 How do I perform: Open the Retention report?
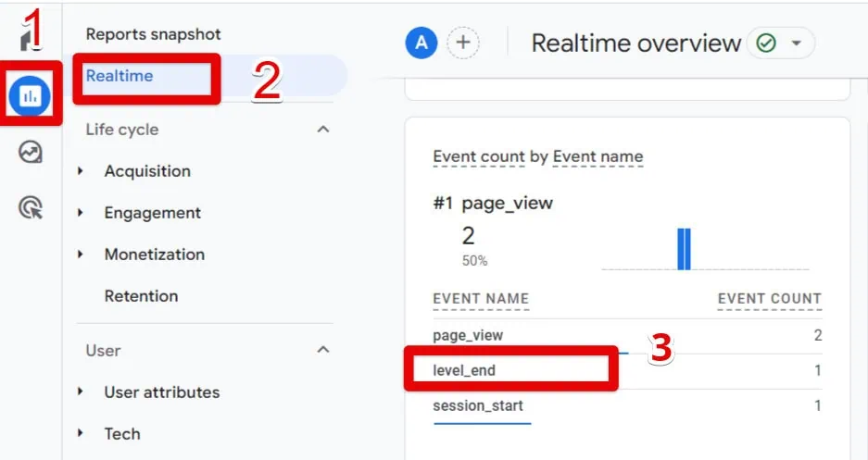pyautogui.click(x=141, y=296)
